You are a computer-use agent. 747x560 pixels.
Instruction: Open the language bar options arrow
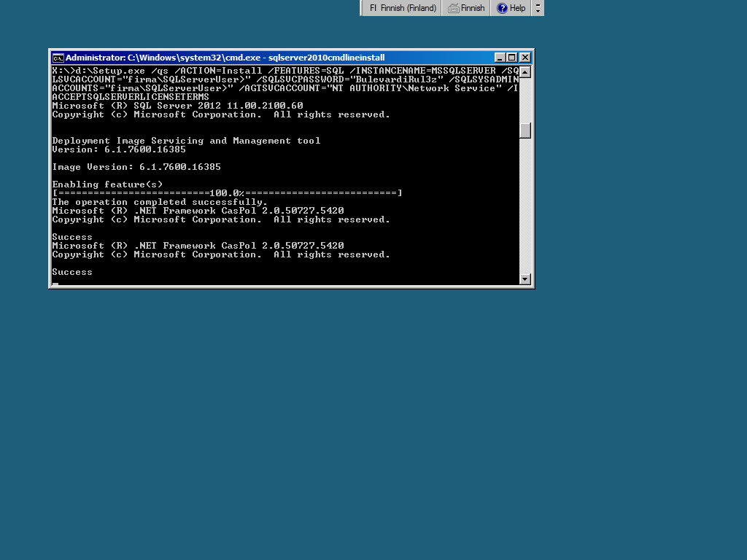(x=538, y=11)
